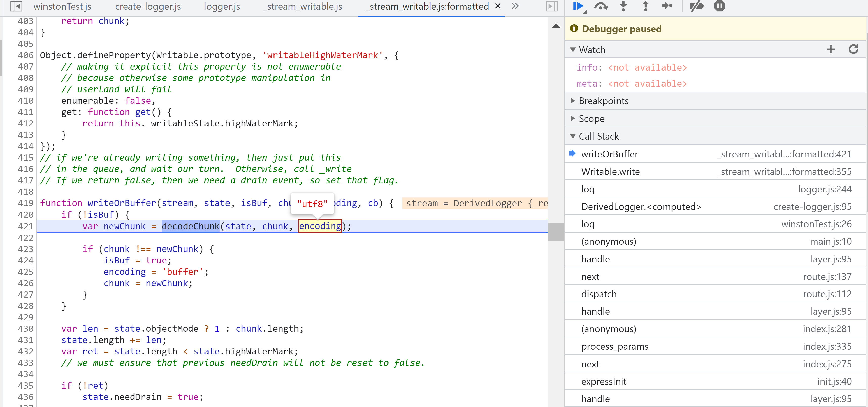The width and height of the screenshot is (868, 407).
Task: Refresh watch expressions
Action: 853,50
